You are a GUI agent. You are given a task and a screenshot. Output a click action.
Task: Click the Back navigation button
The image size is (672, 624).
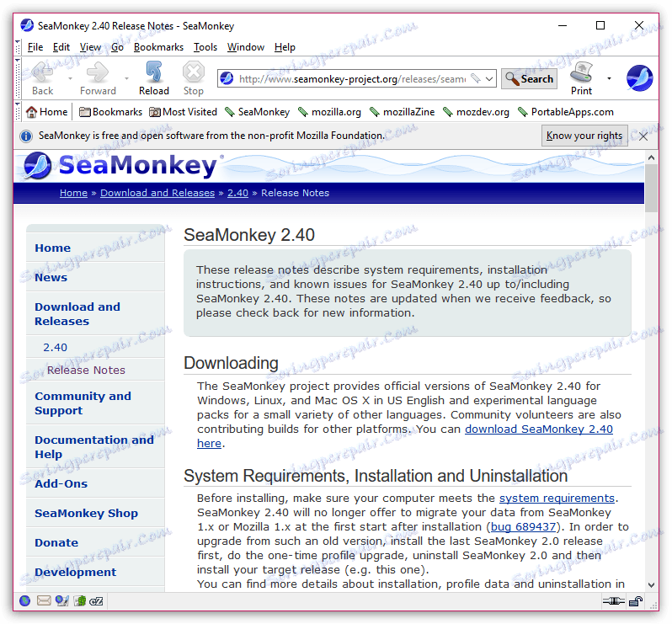click(x=42, y=78)
